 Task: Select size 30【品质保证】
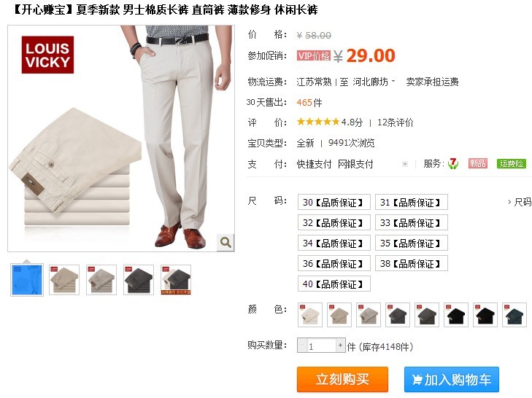pos(334,203)
